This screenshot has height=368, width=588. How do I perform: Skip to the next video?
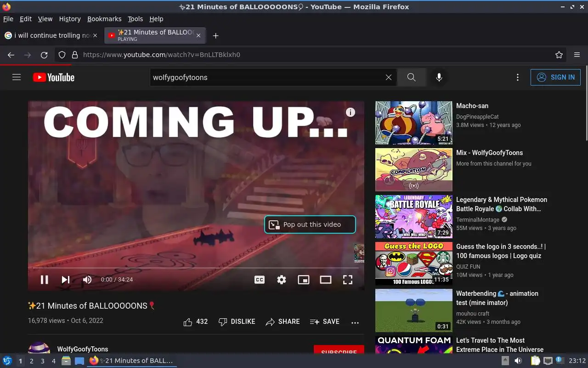(66, 280)
